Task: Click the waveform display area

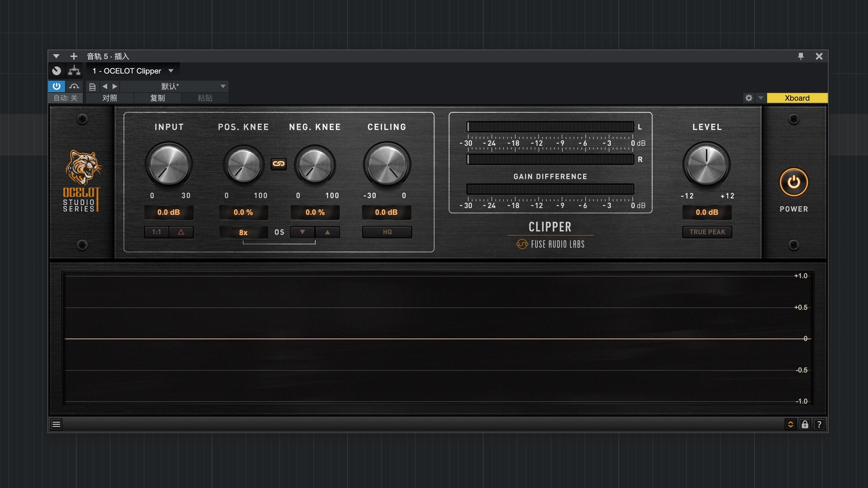Action: (438, 338)
